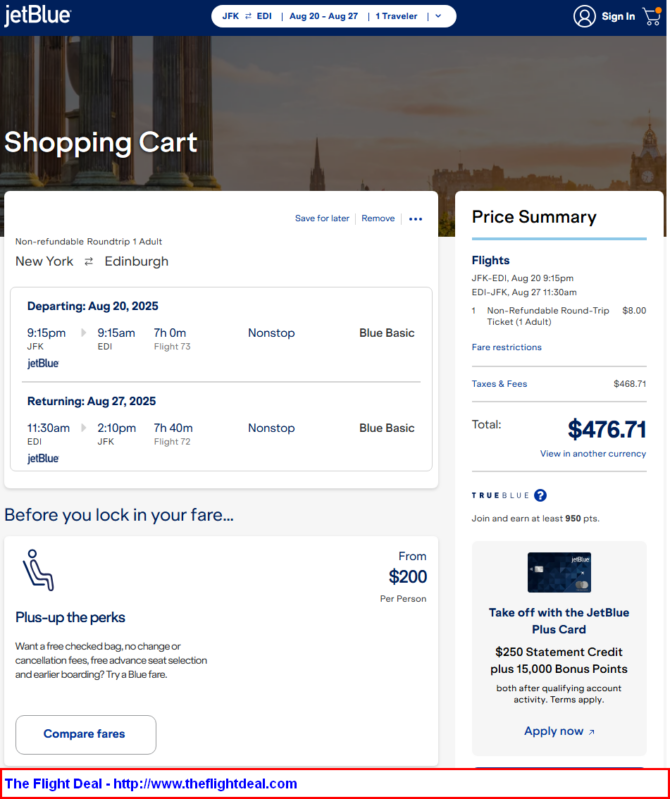Click the Compare fares button
Viewport: 670px width, 799px height.
pyautogui.click(x=86, y=734)
